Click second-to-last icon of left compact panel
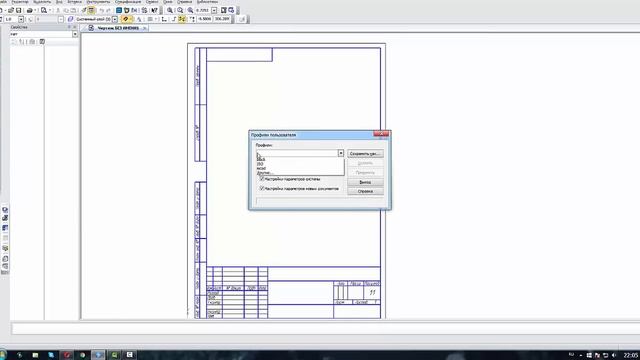The width and height of the screenshot is (640, 360). [x=5, y=258]
